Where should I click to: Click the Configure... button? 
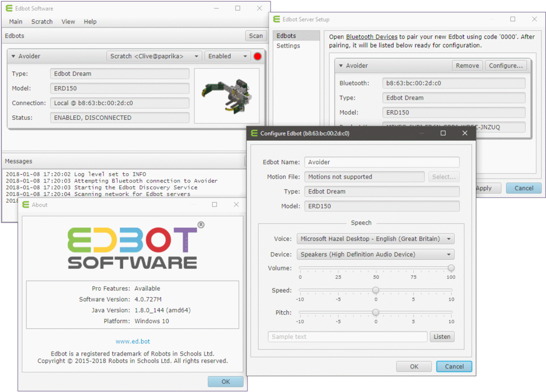tap(506, 66)
